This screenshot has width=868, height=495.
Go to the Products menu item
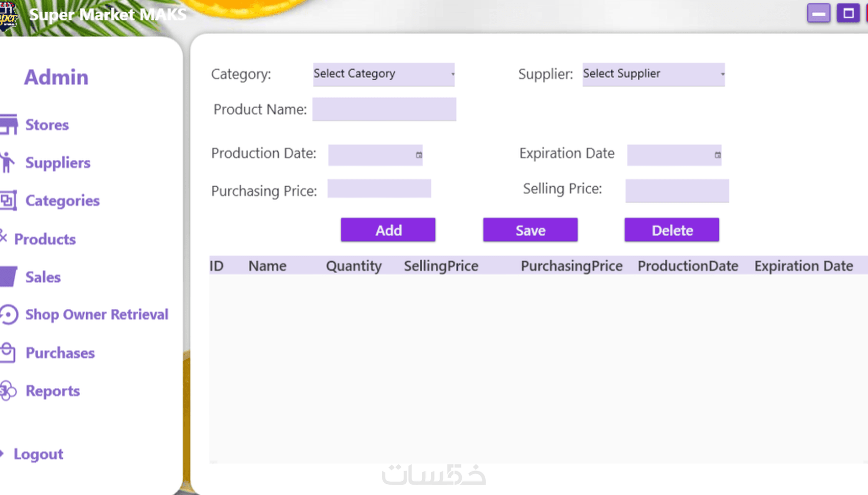click(45, 239)
